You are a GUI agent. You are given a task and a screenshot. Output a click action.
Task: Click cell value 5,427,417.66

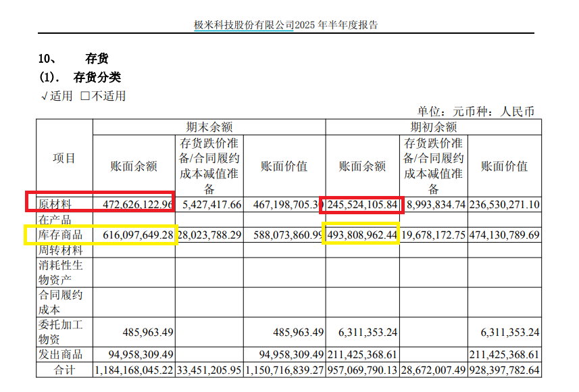coord(212,204)
